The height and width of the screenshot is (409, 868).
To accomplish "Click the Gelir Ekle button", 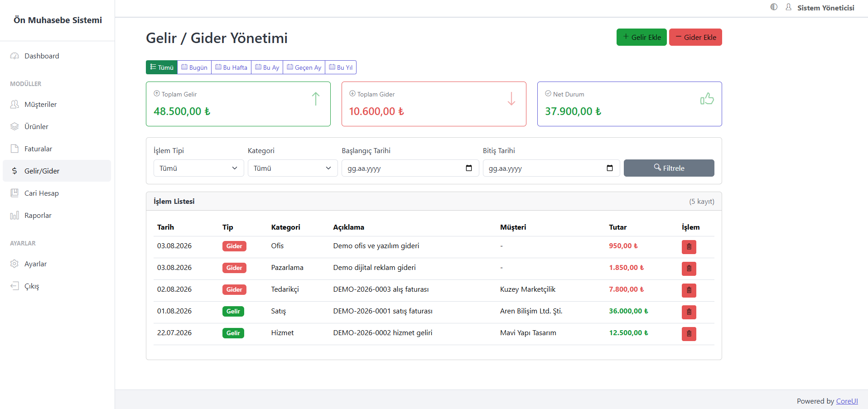I will click(x=641, y=37).
